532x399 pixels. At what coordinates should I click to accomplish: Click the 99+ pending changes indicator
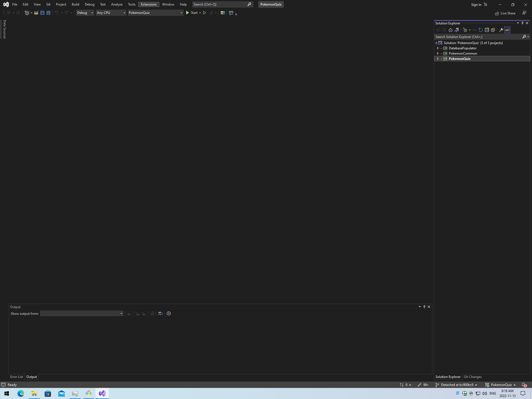pos(423,385)
